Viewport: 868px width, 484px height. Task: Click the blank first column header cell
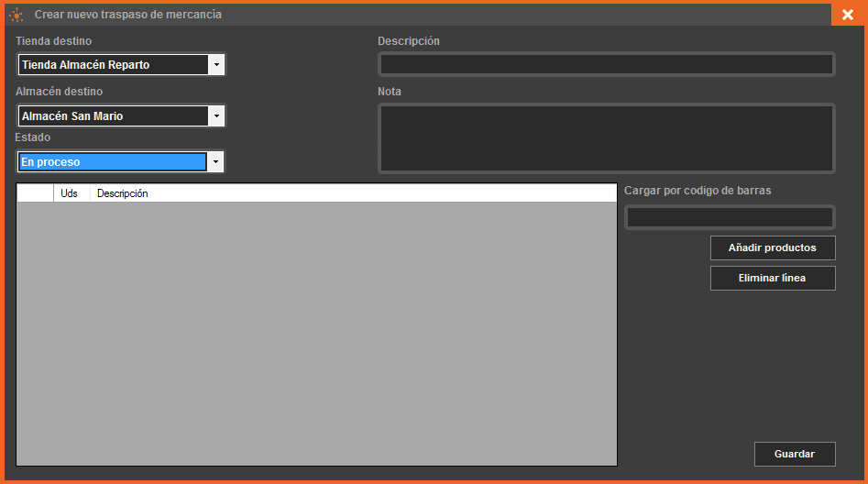coord(35,193)
